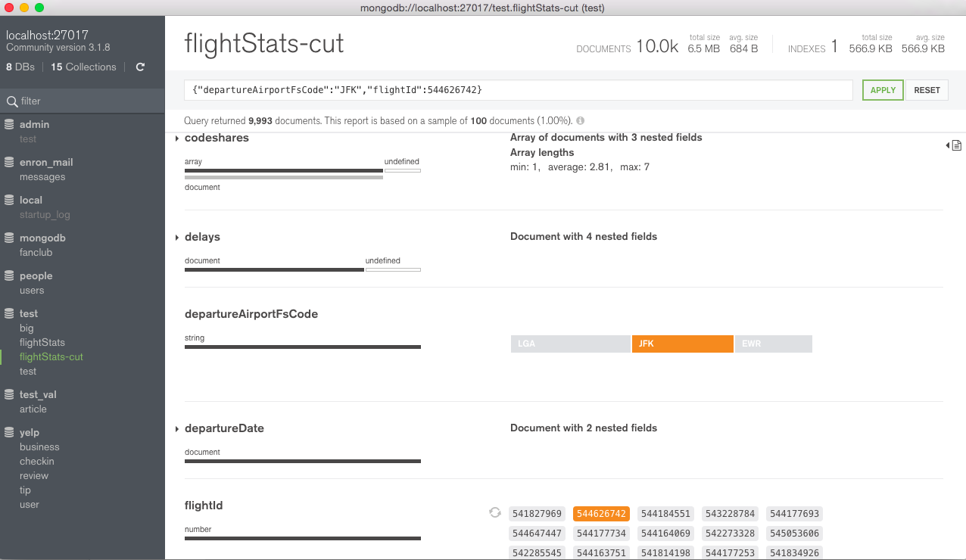Image resolution: width=966 pixels, height=560 pixels.
Task: Expand the departureDate field
Action: tap(177, 429)
